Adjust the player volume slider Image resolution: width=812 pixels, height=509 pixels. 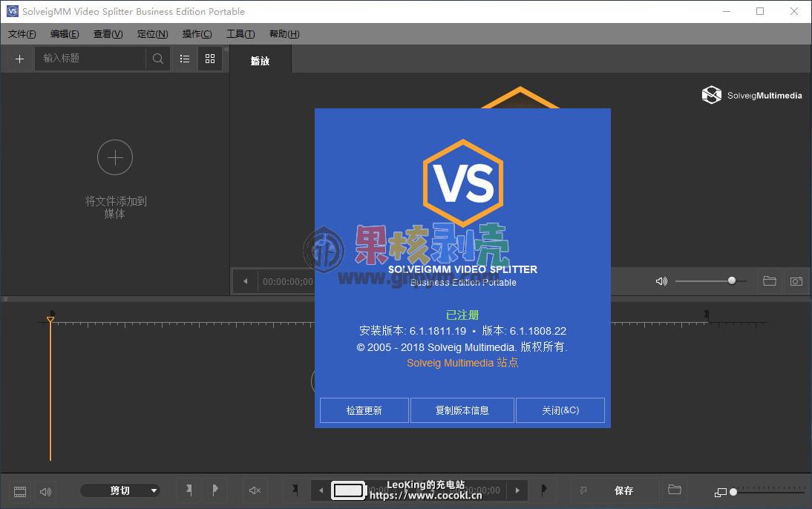711,280
